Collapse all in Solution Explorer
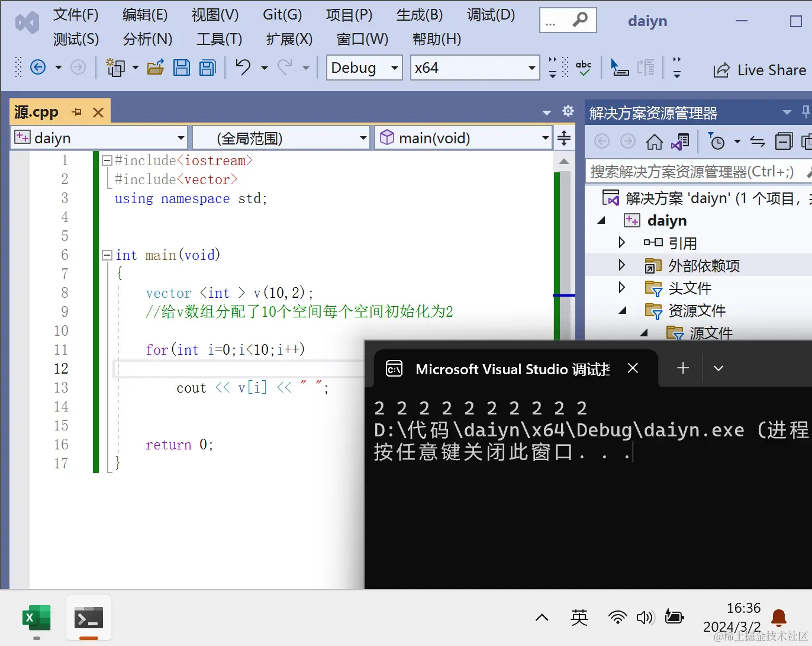 [784, 142]
